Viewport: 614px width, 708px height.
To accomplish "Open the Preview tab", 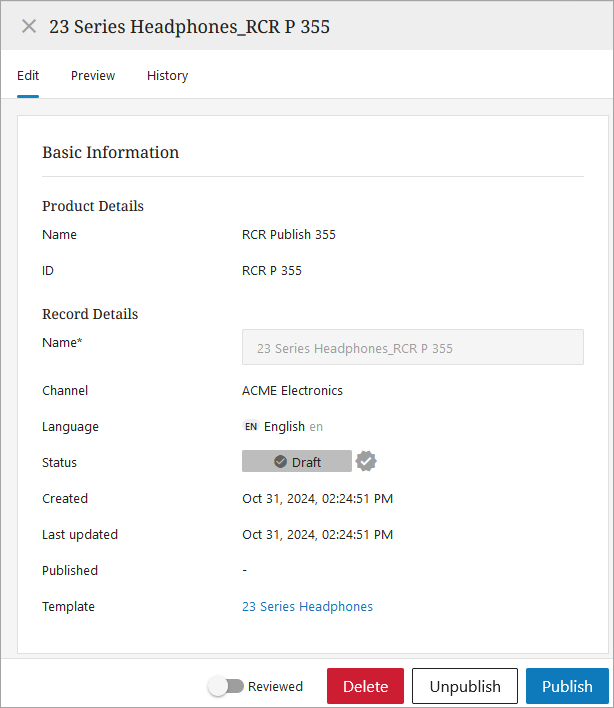I will coord(93,76).
